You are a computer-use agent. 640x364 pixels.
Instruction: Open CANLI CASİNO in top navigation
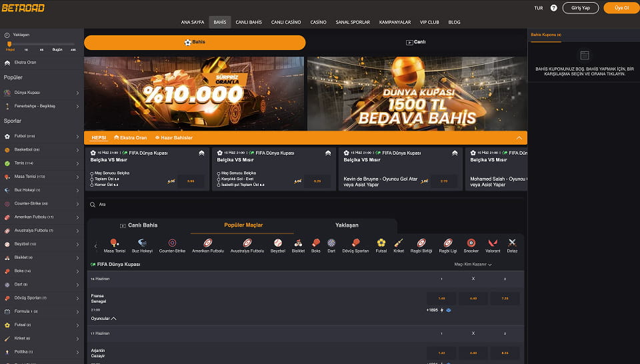[x=286, y=22]
